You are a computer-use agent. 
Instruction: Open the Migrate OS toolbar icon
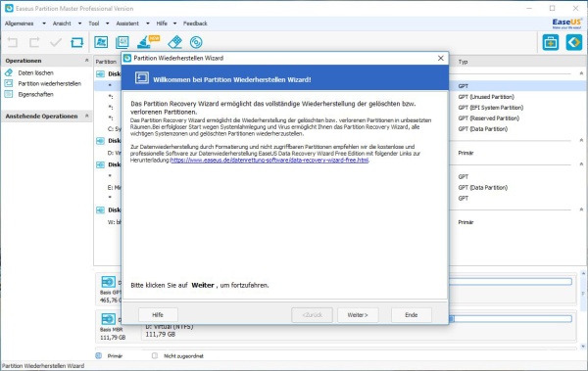point(101,42)
